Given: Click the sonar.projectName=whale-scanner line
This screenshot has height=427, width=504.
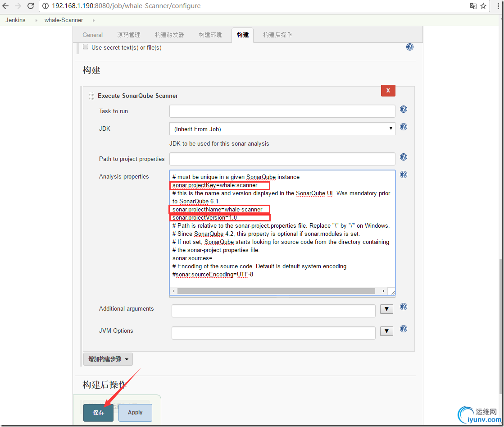Looking at the screenshot, I should 217,210.
